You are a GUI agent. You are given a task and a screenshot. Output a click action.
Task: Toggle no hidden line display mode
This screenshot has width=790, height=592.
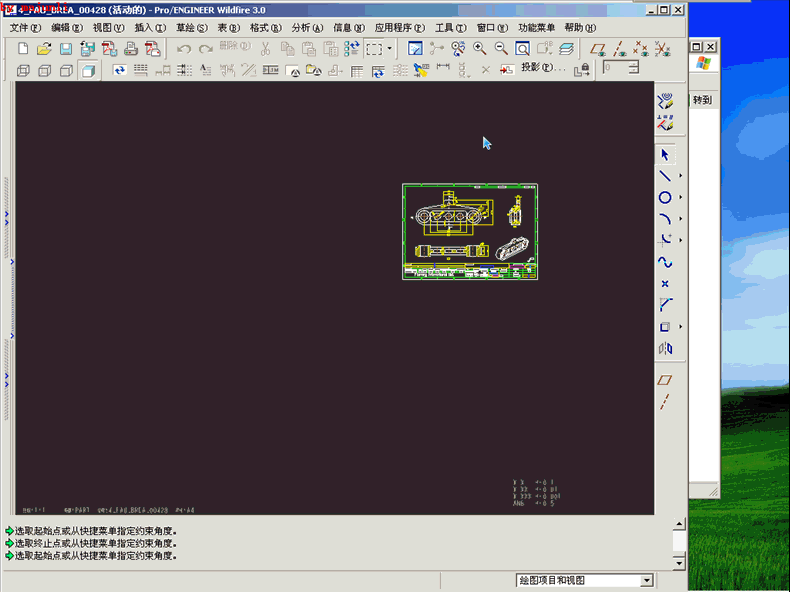click(x=66, y=71)
